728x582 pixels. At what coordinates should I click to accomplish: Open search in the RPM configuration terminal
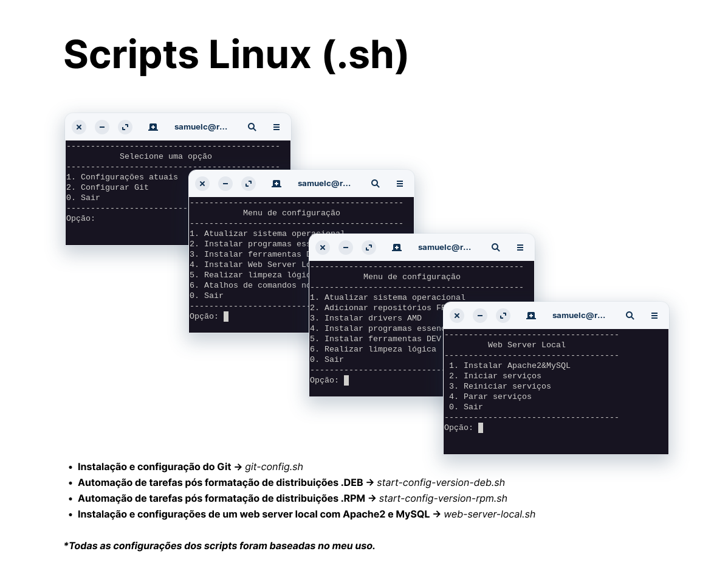pos(495,248)
